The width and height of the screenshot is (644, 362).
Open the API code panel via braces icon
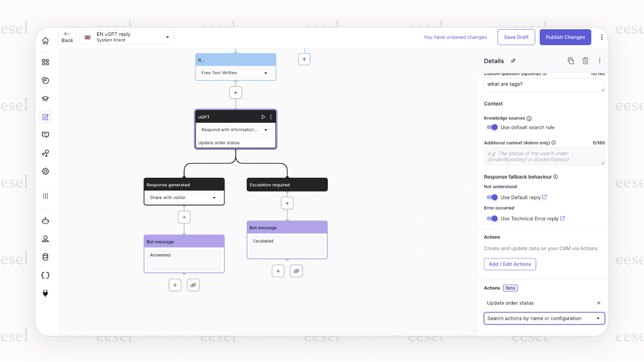click(45, 275)
